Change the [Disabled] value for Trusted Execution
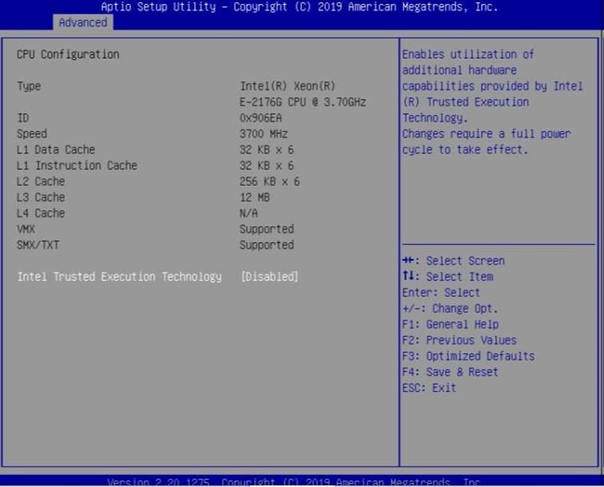The height and width of the screenshot is (487, 604). [269, 277]
